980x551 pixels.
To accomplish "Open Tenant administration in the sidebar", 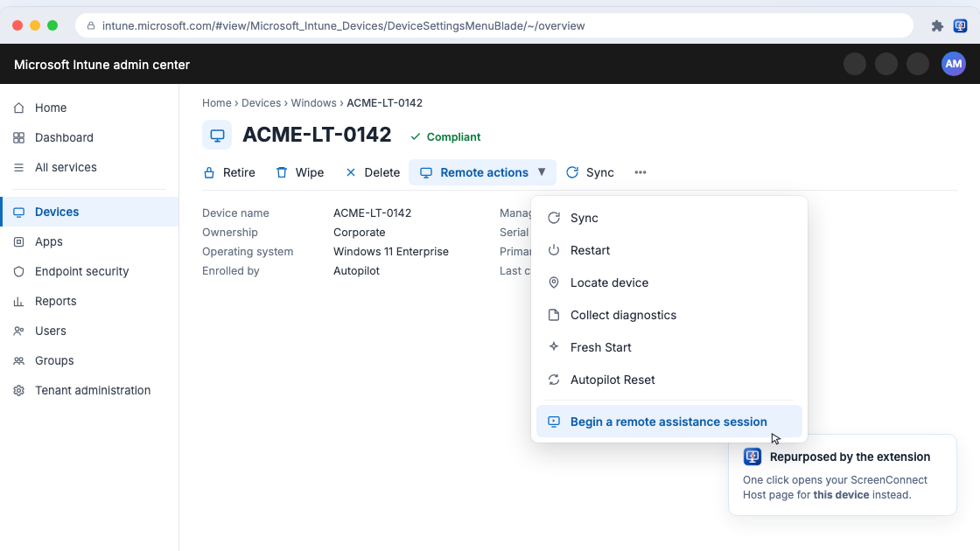I will coord(89,390).
